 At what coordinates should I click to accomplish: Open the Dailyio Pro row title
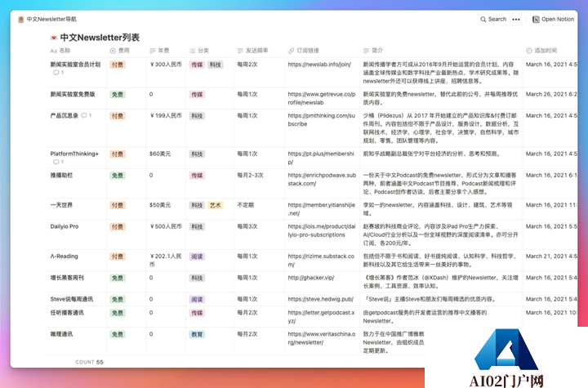tap(65, 226)
